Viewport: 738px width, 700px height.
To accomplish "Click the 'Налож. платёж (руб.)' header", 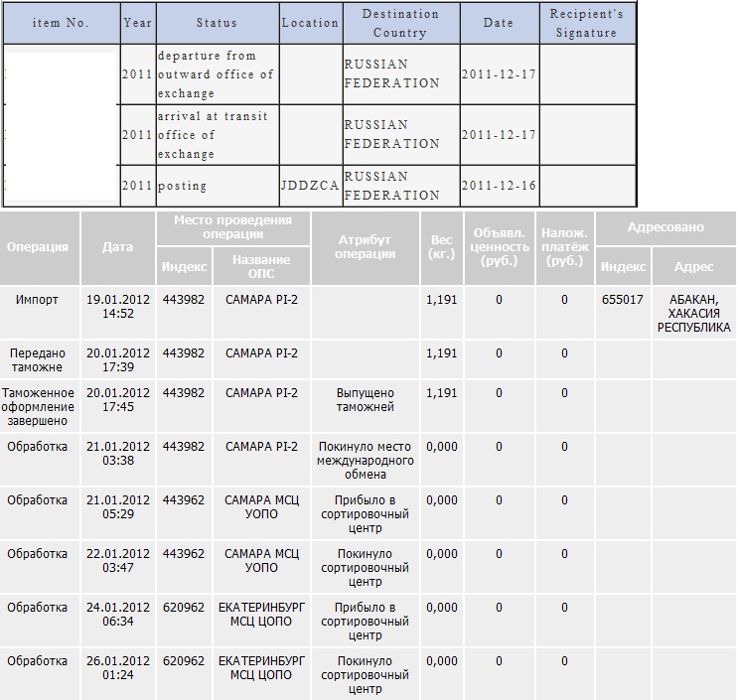I will [565, 247].
